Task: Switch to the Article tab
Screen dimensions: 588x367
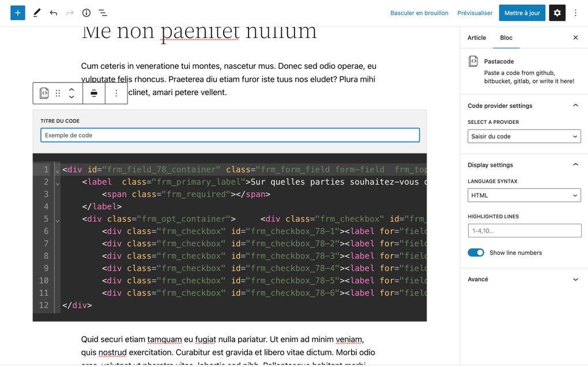Action: click(x=476, y=38)
